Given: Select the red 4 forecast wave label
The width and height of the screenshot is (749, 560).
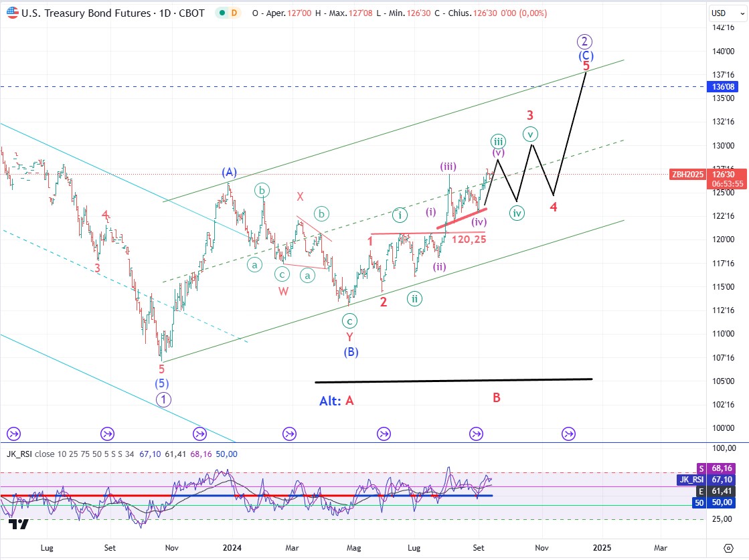Looking at the screenshot, I should (553, 207).
